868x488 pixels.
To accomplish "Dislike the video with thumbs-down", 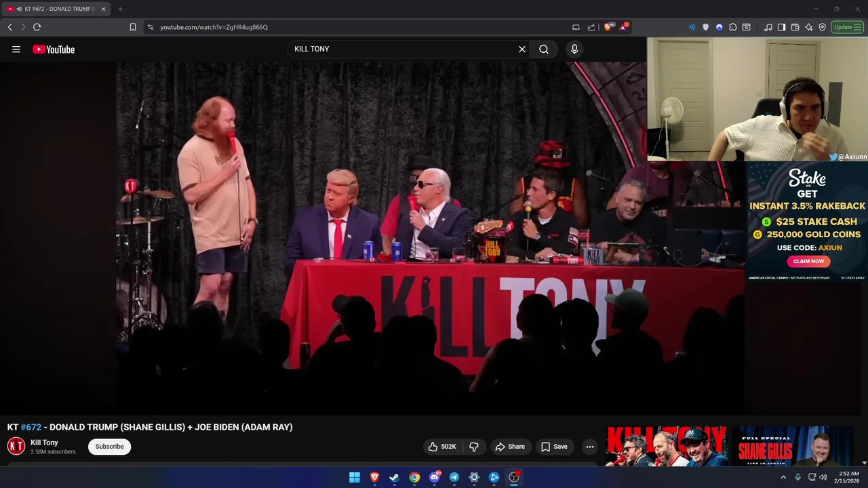I will point(474,447).
